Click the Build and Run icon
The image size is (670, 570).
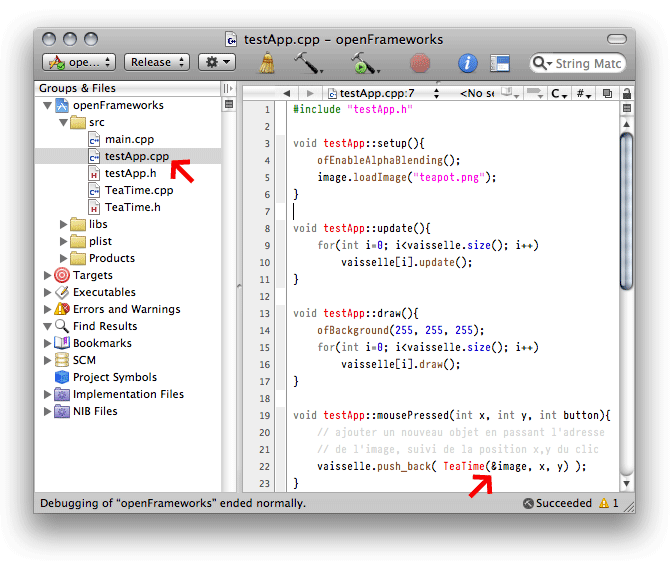(x=362, y=63)
